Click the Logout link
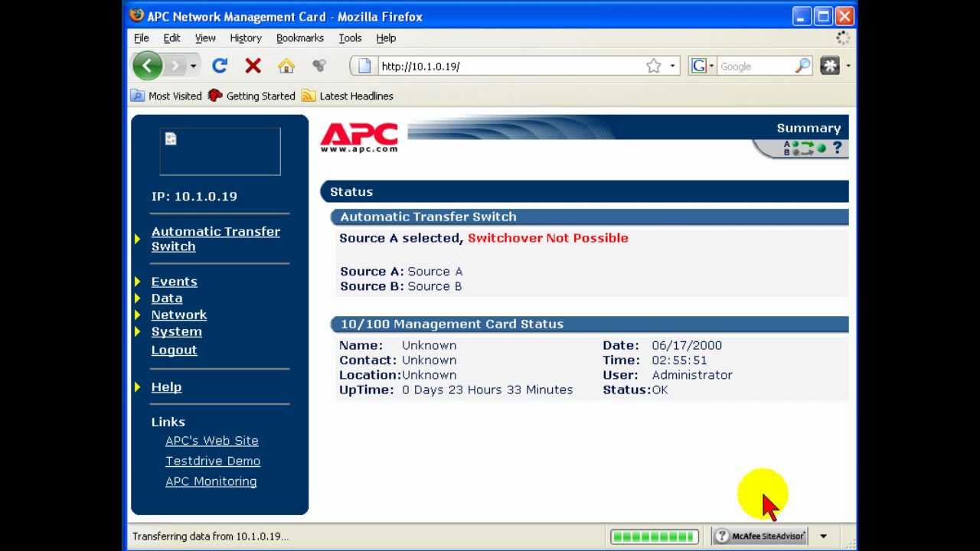The width and height of the screenshot is (980, 551). [x=174, y=350]
